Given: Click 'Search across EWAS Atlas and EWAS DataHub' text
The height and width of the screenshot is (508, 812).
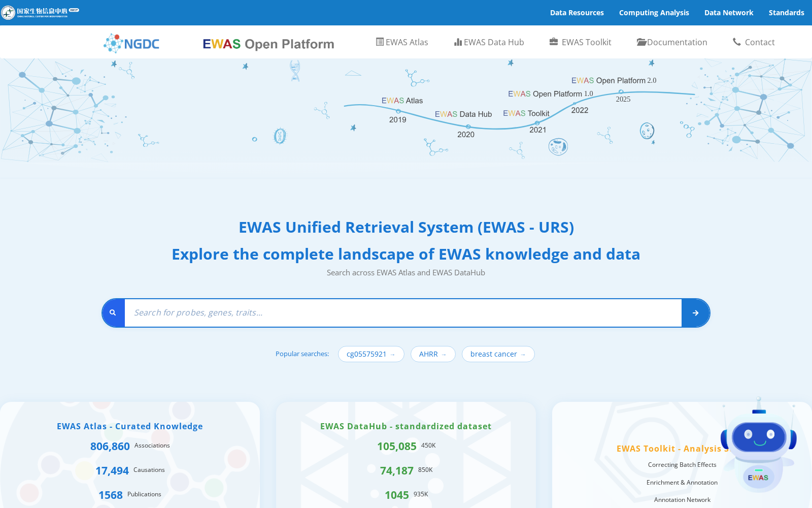Looking at the screenshot, I should [x=406, y=273].
